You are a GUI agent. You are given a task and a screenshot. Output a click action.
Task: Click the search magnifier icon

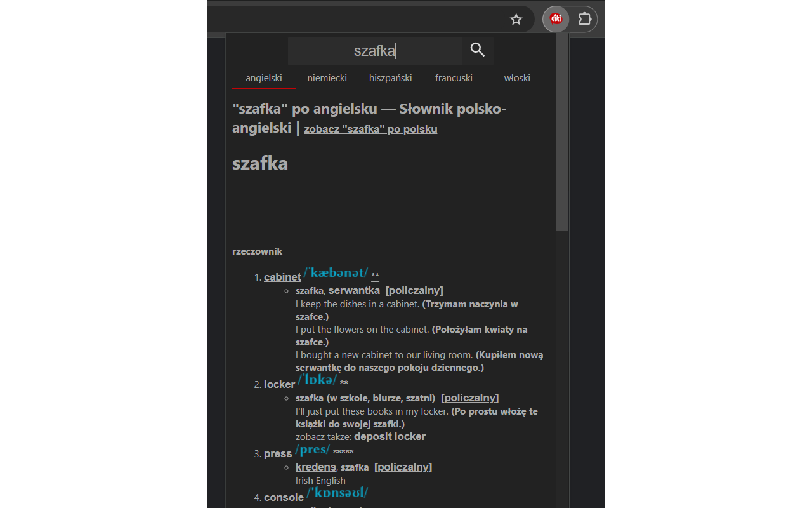click(x=477, y=50)
